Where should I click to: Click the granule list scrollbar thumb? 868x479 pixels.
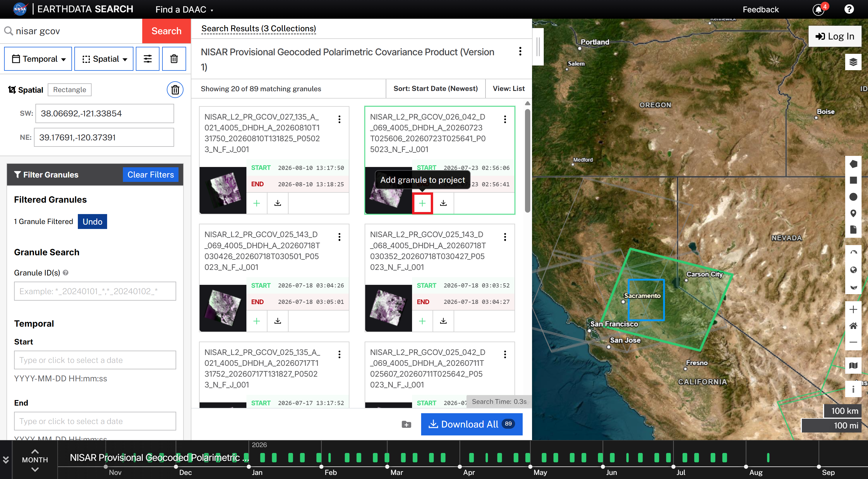tap(527, 161)
